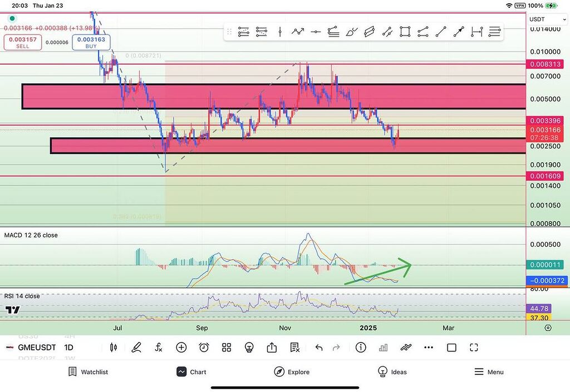This screenshot has height=392, width=570.
Task: Select the single-pane layout rectangle icon
Action: pyautogui.click(x=451, y=348)
